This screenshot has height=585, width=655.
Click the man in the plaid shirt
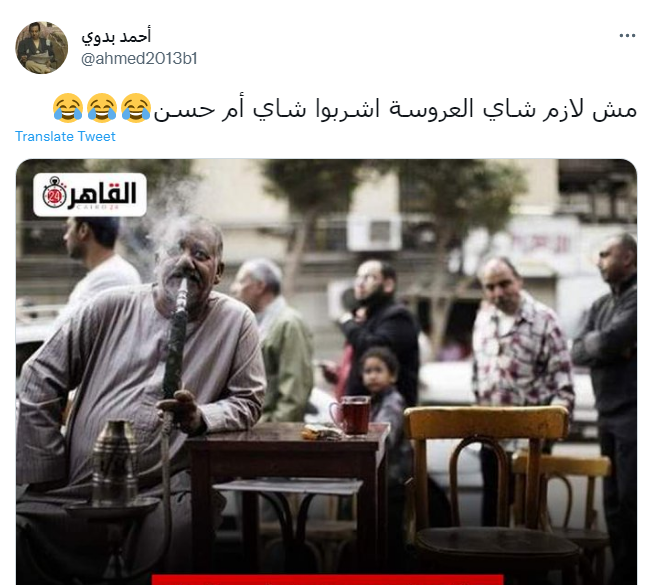[x=520, y=347]
